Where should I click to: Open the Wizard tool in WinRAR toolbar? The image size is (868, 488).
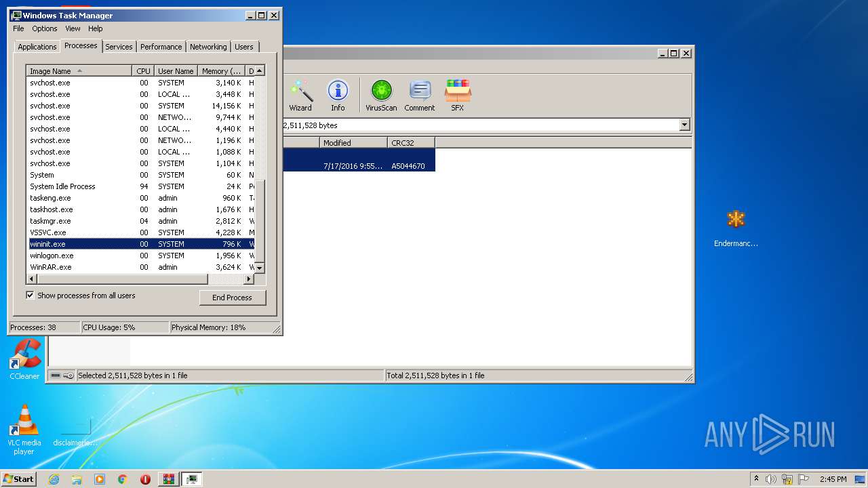coord(300,95)
